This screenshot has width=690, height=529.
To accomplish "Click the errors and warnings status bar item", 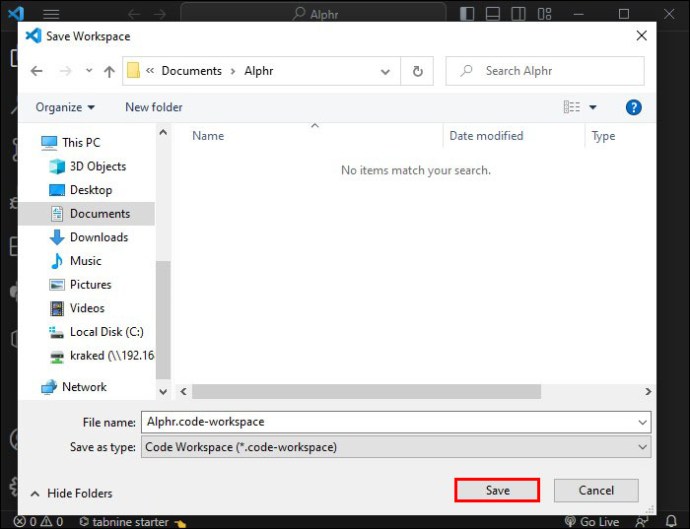I will [x=38, y=522].
